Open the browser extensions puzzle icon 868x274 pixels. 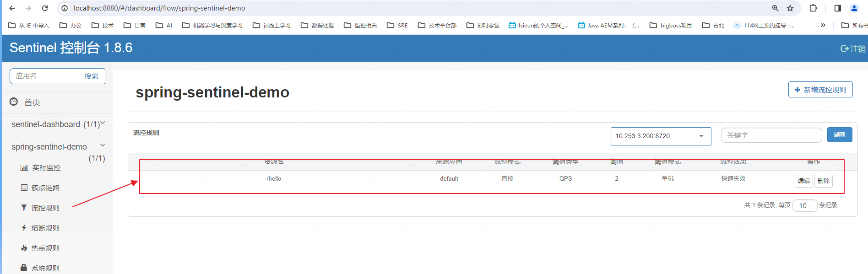[814, 8]
